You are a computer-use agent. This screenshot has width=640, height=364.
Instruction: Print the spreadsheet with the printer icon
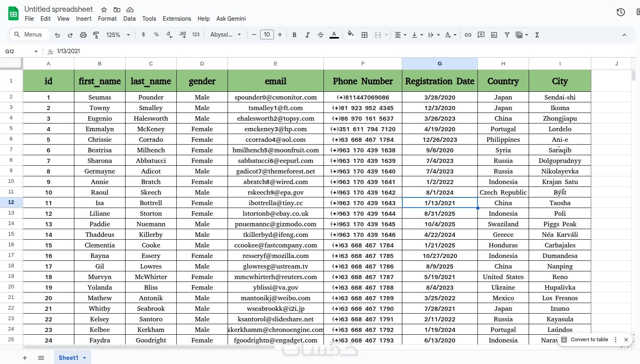[x=83, y=35]
